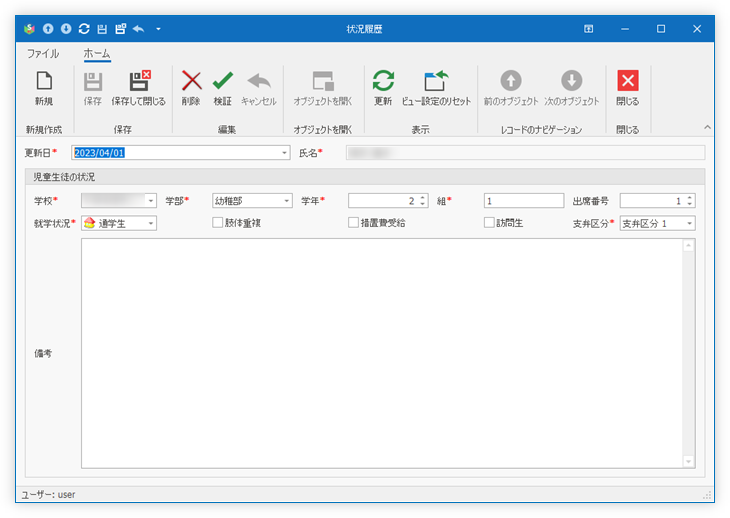
Task: Toggle the 訪問生 checkbox
Action: pos(489,222)
